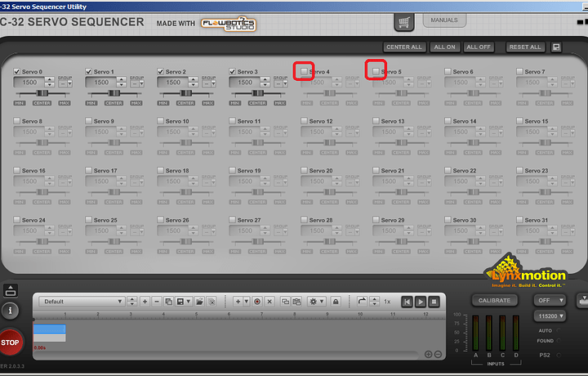
Task: Click the CENTER ALL button
Action: click(x=404, y=47)
